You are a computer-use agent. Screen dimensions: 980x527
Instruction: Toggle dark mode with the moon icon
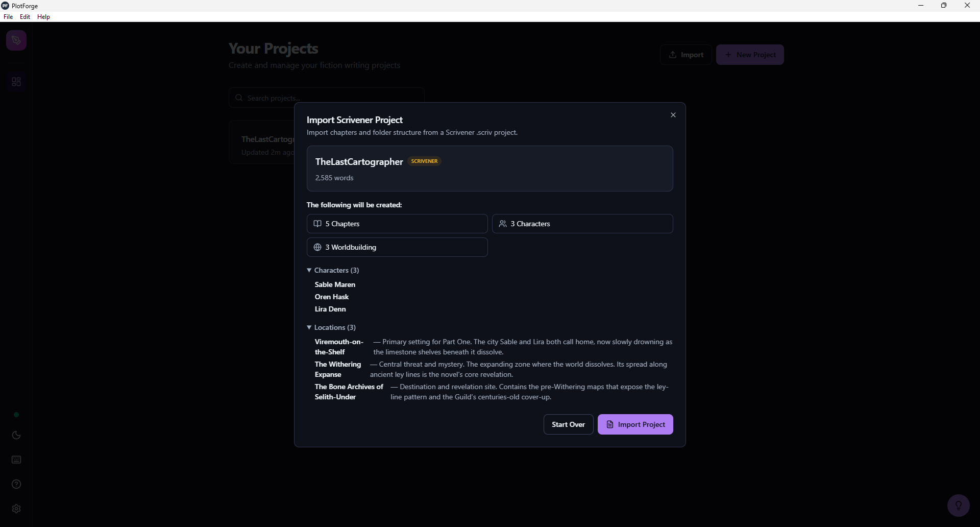tap(16, 435)
